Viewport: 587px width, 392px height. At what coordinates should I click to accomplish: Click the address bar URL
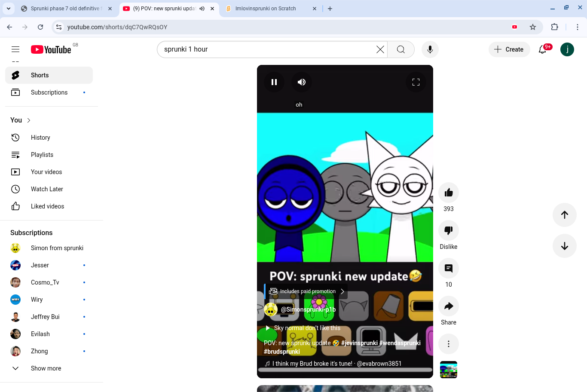(117, 27)
